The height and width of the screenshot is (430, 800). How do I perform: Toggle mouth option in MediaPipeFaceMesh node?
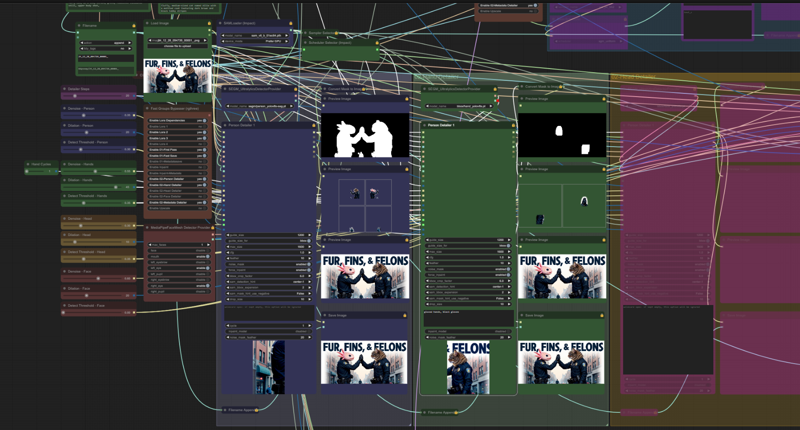click(x=177, y=257)
